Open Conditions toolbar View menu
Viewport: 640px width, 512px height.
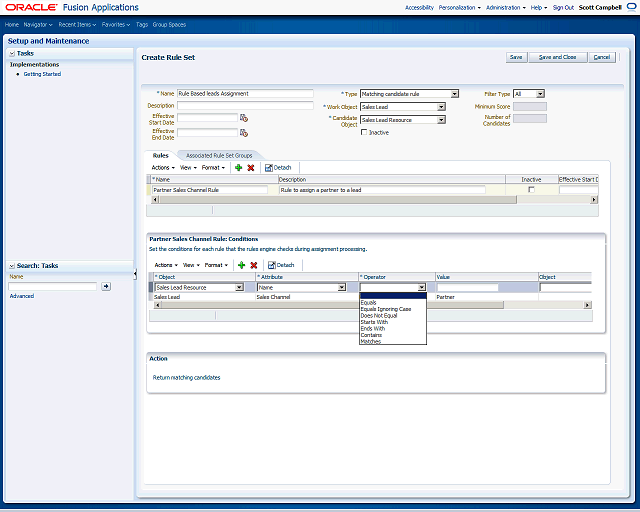coord(191,265)
